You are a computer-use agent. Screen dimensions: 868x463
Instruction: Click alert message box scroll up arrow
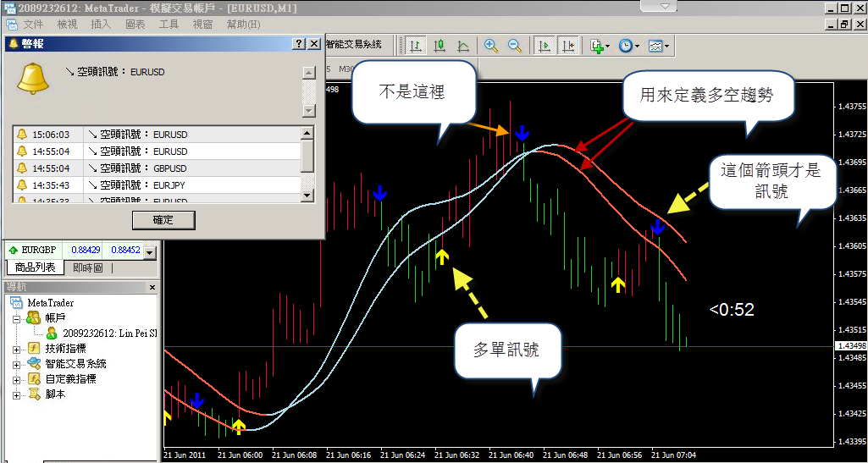tap(309, 73)
